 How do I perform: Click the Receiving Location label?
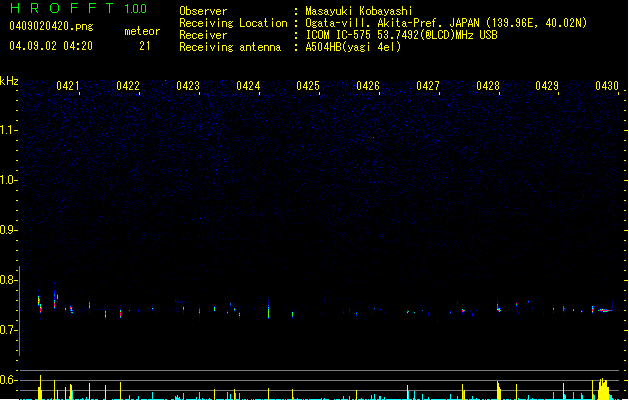click(x=233, y=23)
